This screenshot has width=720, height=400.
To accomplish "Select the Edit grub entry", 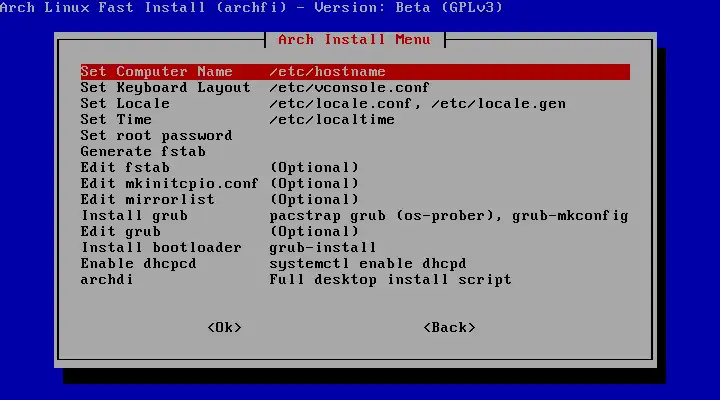I will (x=355, y=231).
